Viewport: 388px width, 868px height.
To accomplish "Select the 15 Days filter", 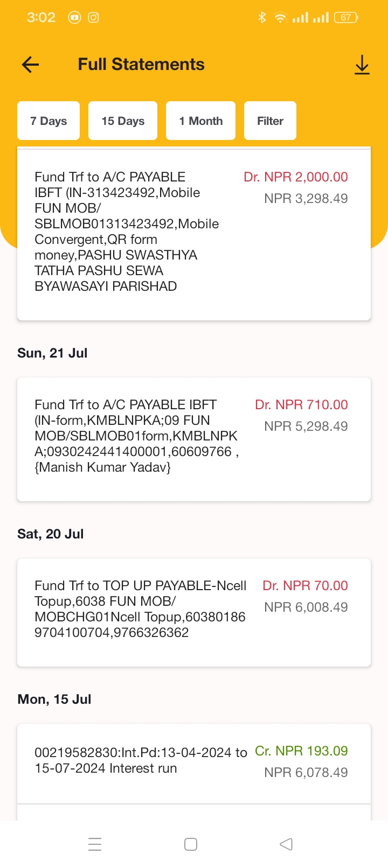I will tap(123, 121).
